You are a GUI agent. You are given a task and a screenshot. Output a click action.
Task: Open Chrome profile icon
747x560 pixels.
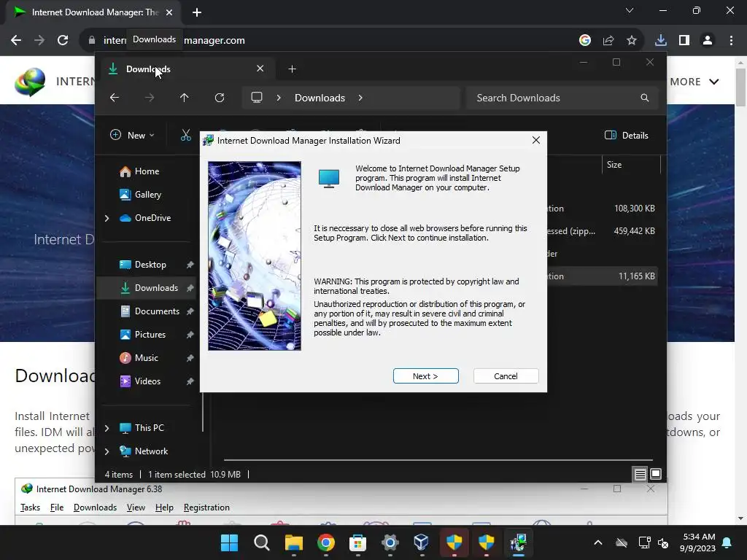coord(708,40)
